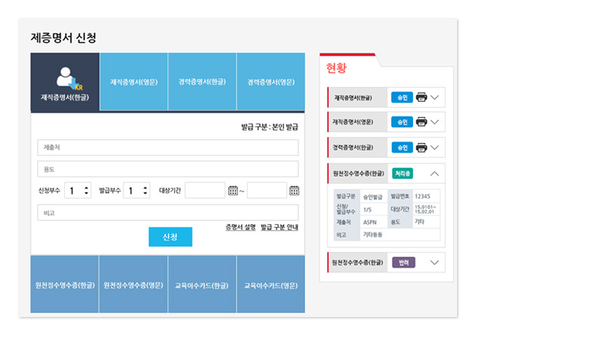
Task: Click the 발급부수 quantity stepper
Action: pyautogui.click(x=145, y=190)
